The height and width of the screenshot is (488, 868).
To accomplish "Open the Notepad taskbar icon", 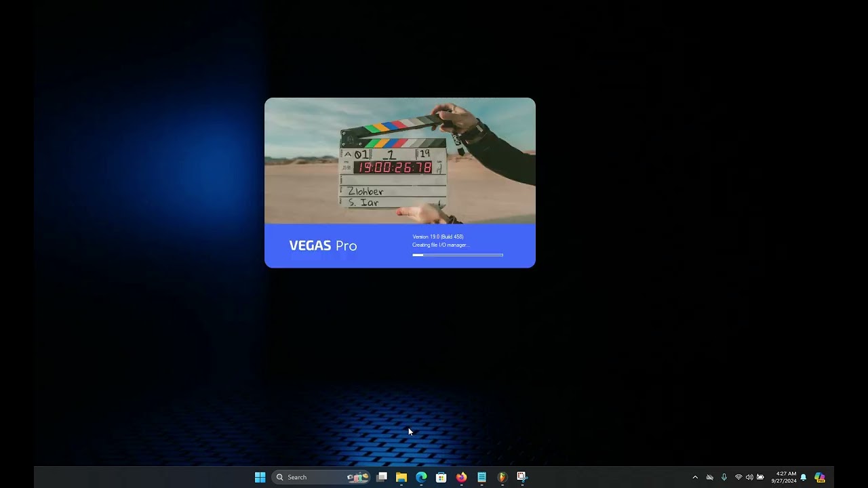I will tap(481, 477).
